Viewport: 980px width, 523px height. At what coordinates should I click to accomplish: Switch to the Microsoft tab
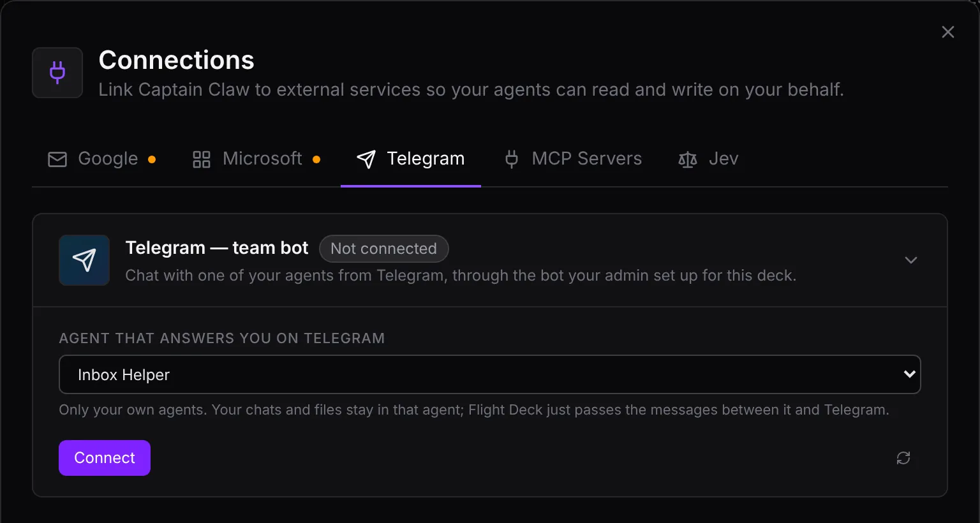click(256, 159)
